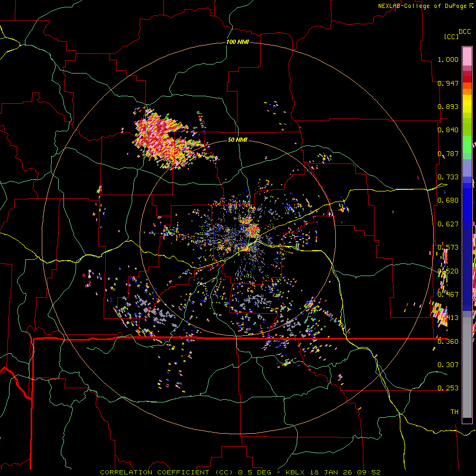Select the 1.000 scale value

click(x=448, y=59)
